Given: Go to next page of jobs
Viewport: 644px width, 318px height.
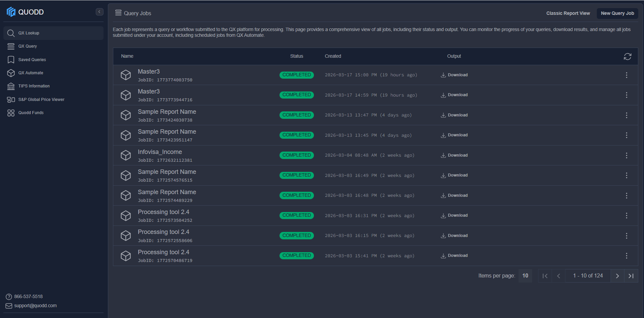Looking at the screenshot, I should pos(617,276).
